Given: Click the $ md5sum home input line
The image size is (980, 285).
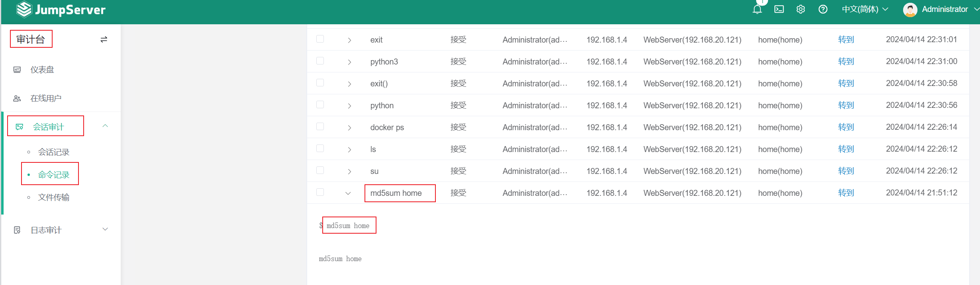Looking at the screenshot, I should coord(345,226).
